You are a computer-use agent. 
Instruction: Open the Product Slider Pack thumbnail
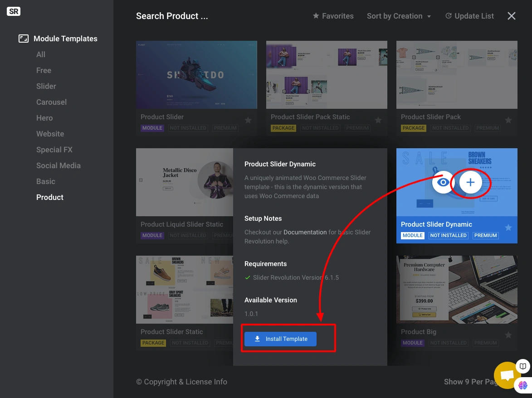pos(457,75)
